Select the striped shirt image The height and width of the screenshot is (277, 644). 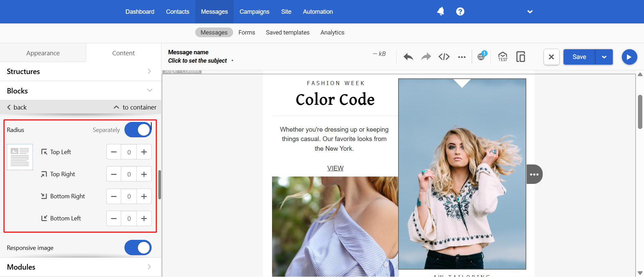click(x=335, y=226)
